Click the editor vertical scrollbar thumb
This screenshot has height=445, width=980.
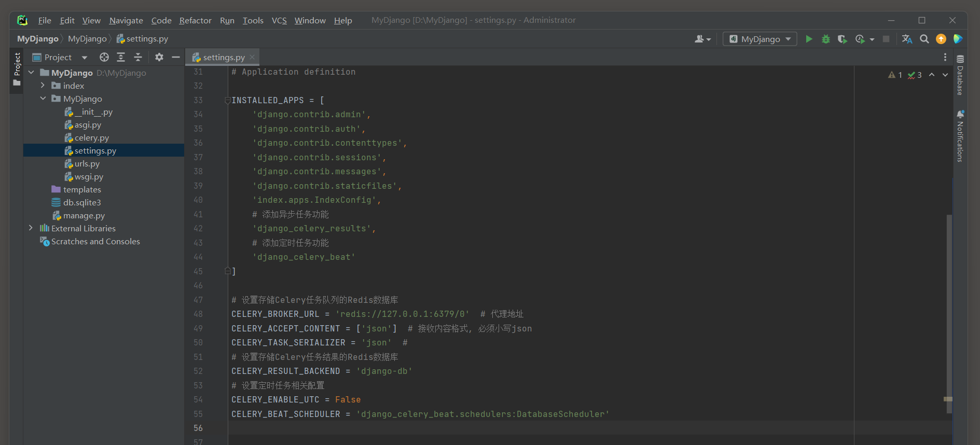pyautogui.click(x=949, y=314)
